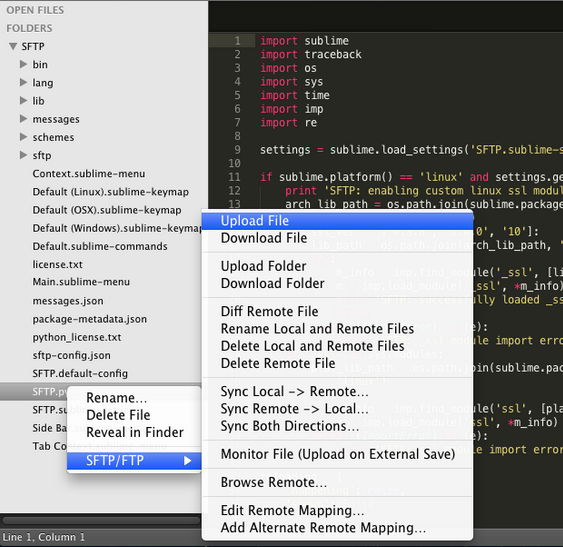Open Default (Windows).sublime-keymap file
The image size is (563, 547).
point(117,228)
